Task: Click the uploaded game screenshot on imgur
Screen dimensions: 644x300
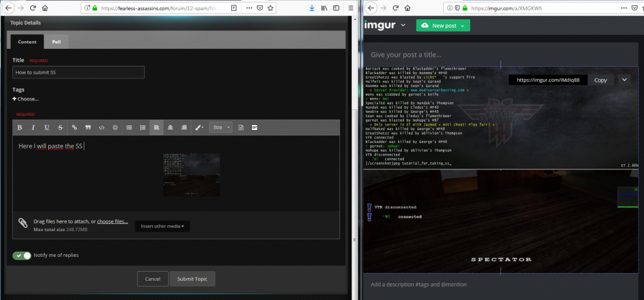Action: click(x=500, y=170)
